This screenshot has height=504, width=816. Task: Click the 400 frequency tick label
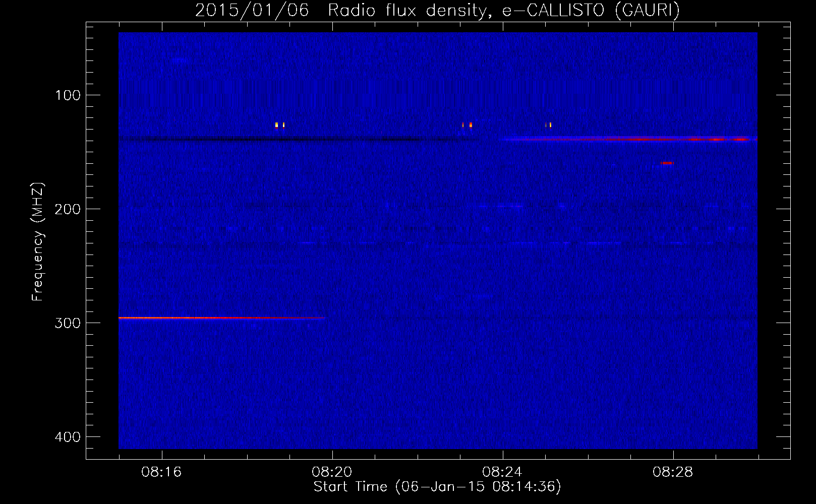(68, 437)
